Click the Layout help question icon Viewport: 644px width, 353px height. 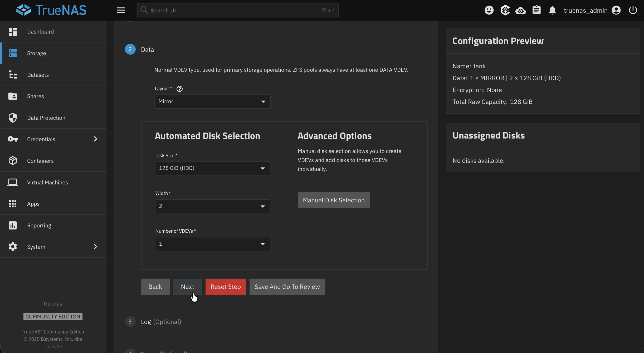coord(179,89)
